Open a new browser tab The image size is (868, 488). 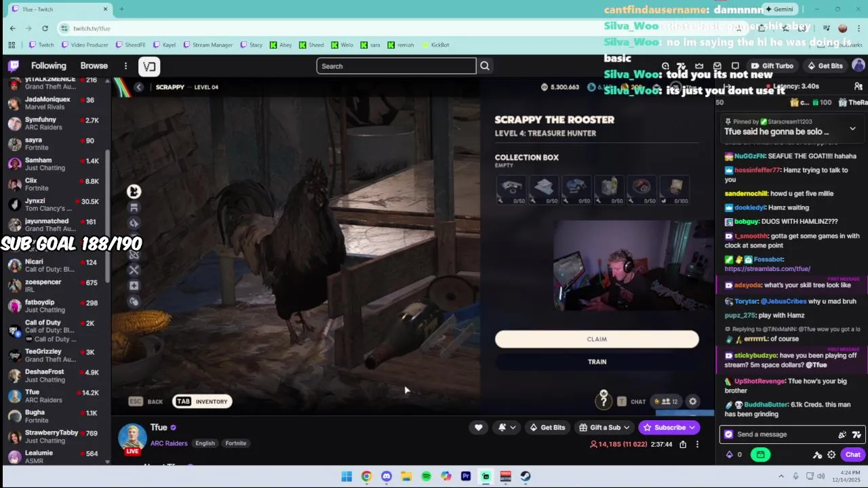121,9
